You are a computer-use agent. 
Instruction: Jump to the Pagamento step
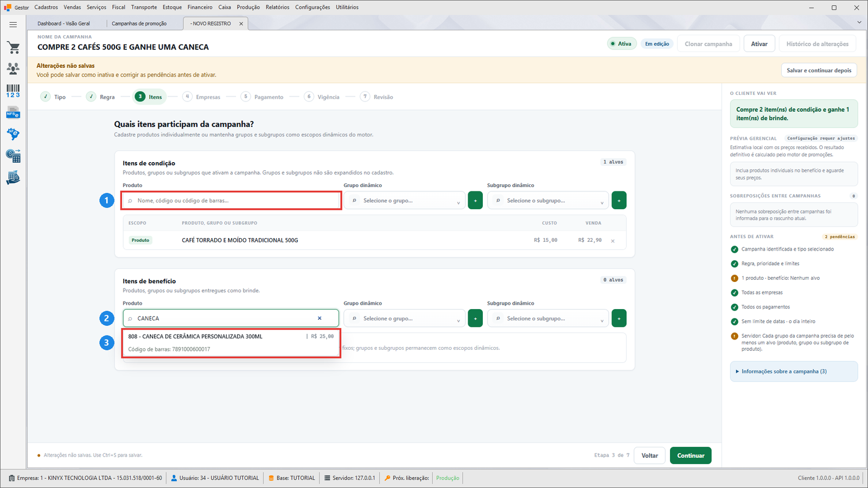point(263,97)
